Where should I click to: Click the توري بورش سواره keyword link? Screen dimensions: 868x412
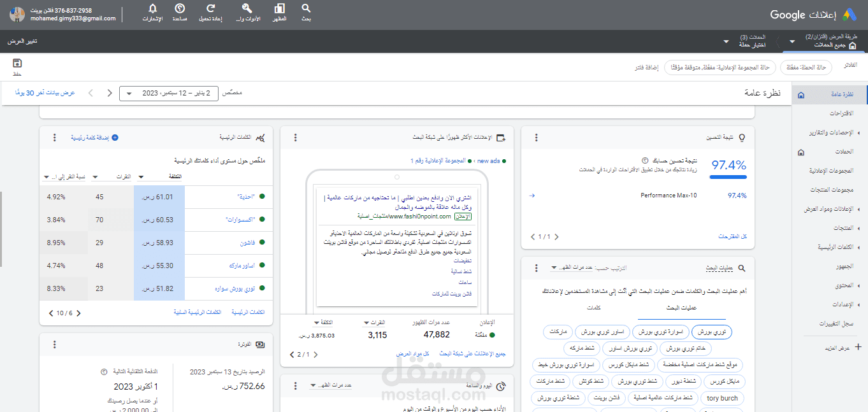coord(235,288)
